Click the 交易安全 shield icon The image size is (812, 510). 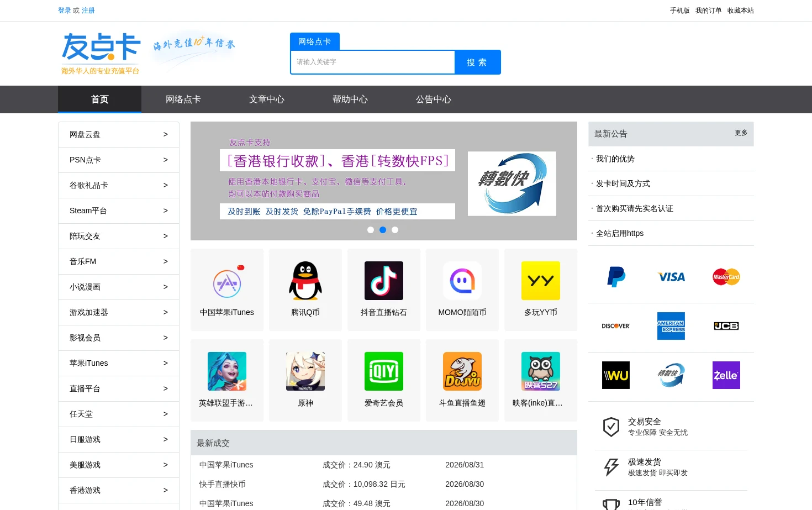click(x=611, y=427)
